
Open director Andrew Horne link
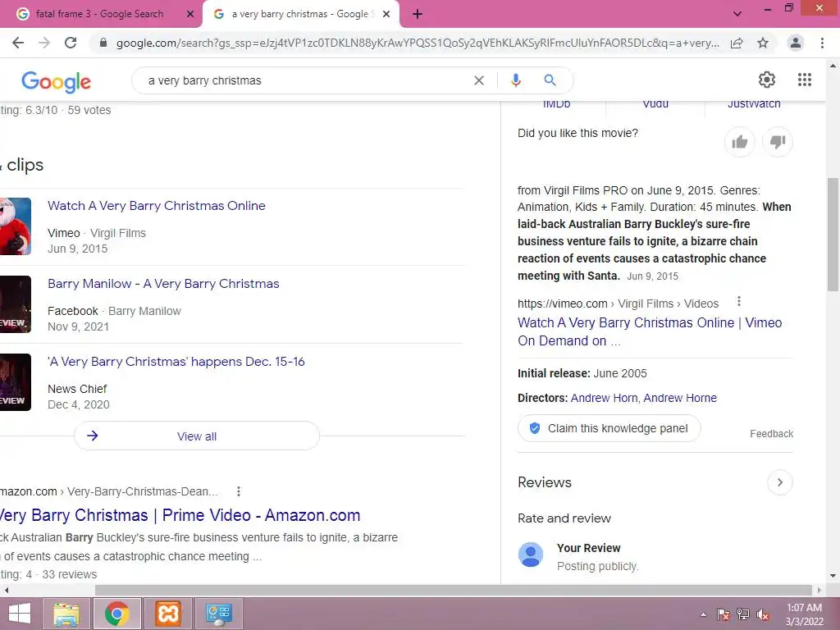tap(680, 398)
